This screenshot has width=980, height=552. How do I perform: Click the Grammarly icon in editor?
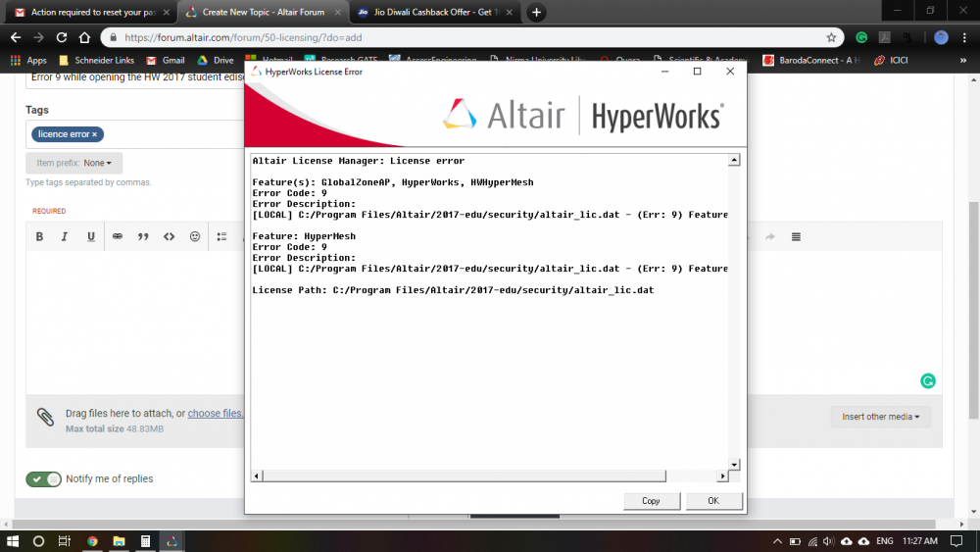point(928,380)
